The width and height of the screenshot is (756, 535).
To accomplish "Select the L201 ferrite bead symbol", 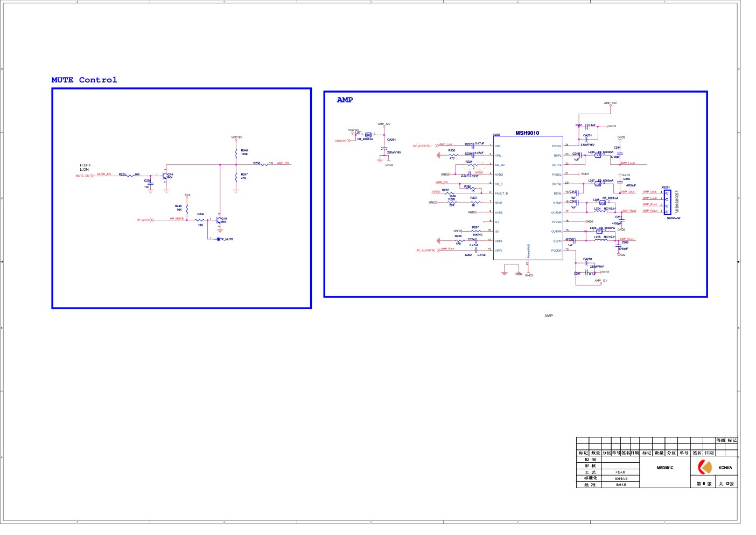I will tap(368, 135).
